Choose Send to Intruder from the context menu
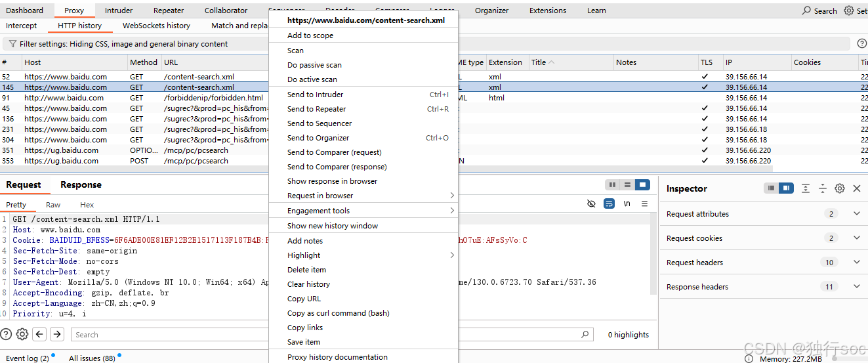 click(363, 95)
